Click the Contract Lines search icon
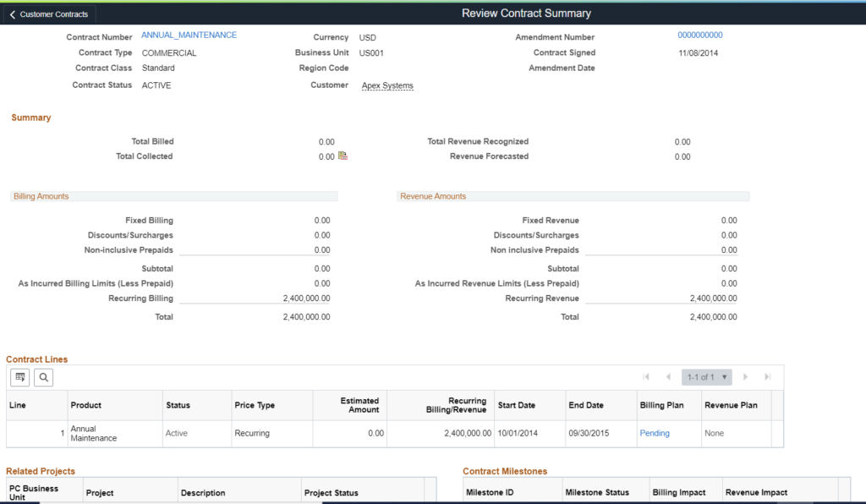The width and height of the screenshot is (866, 504). (44, 377)
